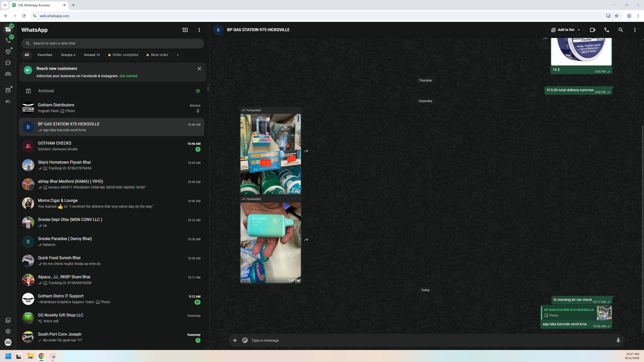Dismiss the Reach new customers banner
The width and height of the screenshot is (644, 362).
click(x=199, y=69)
